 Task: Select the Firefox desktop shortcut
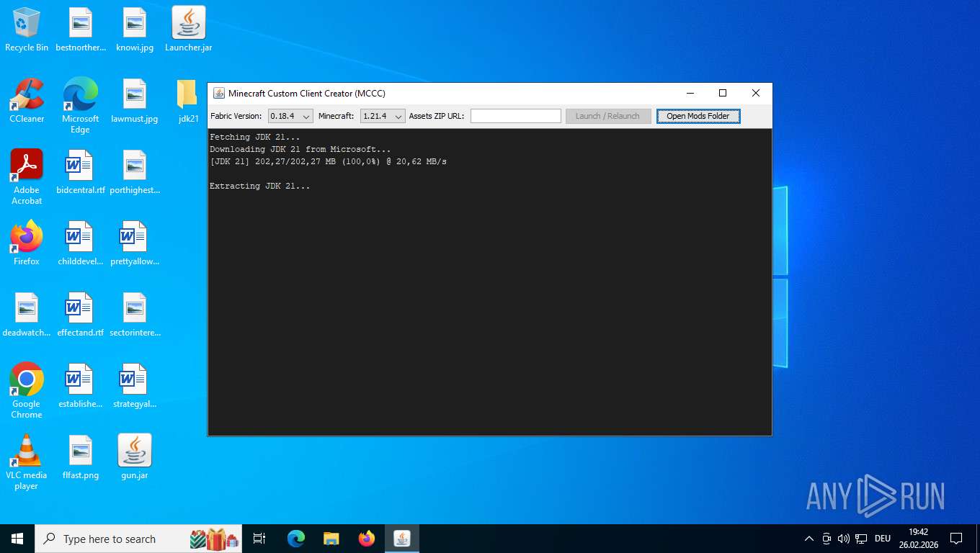pyautogui.click(x=27, y=243)
